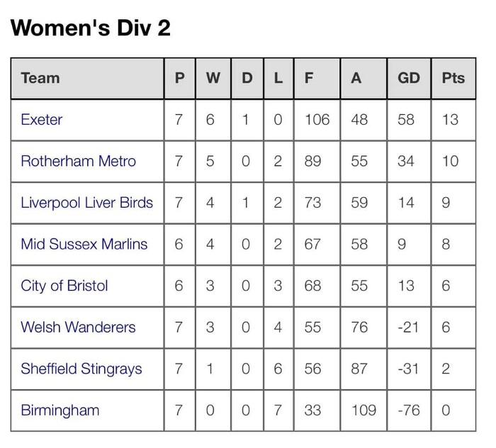Select the L (losses) column header
This screenshot has width=496, height=448.
point(278,78)
